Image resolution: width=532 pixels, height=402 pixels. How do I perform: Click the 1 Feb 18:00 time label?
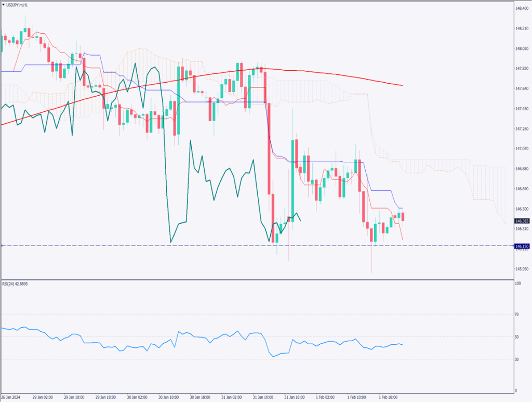[387, 397]
